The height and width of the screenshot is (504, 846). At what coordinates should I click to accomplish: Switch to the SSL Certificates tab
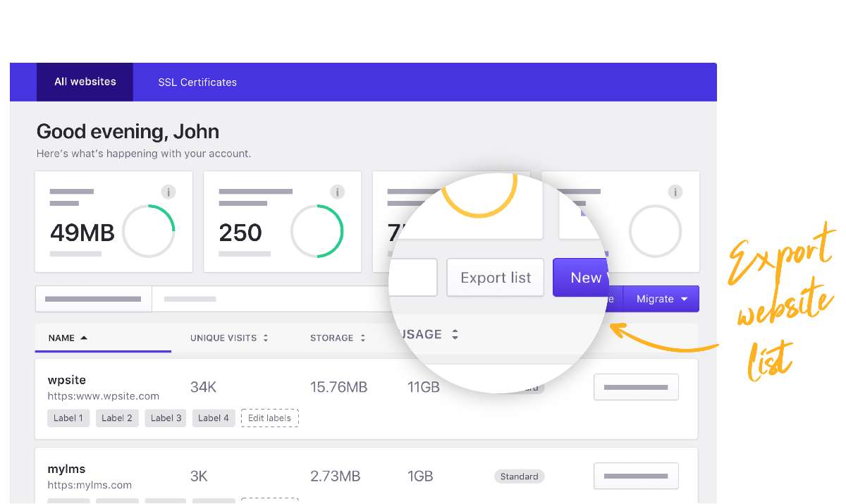coord(197,82)
